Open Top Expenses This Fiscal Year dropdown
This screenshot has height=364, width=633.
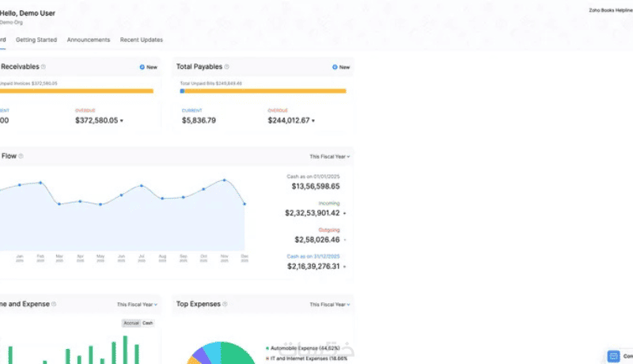329,305
